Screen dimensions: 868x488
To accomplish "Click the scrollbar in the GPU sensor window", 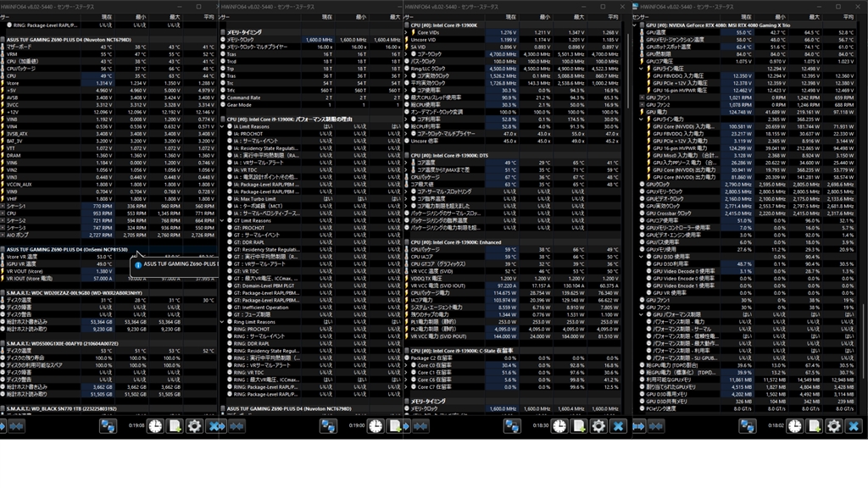I will click(x=863, y=341).
